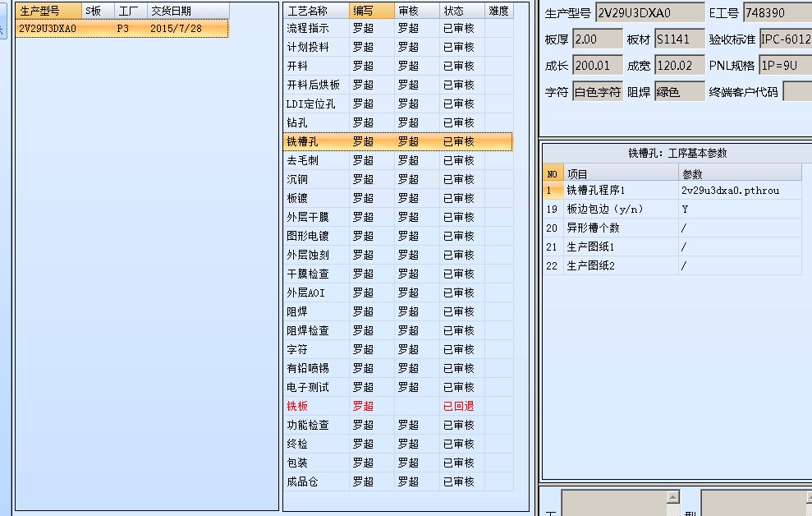Click the 编写 column header
Screen dimensions: 812x516
point(371,11)
